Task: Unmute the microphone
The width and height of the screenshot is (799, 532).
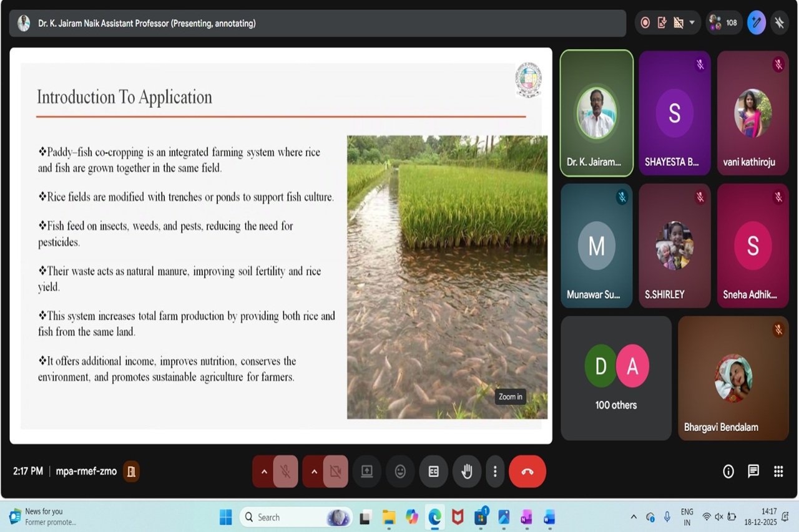Action: point(285,472)
